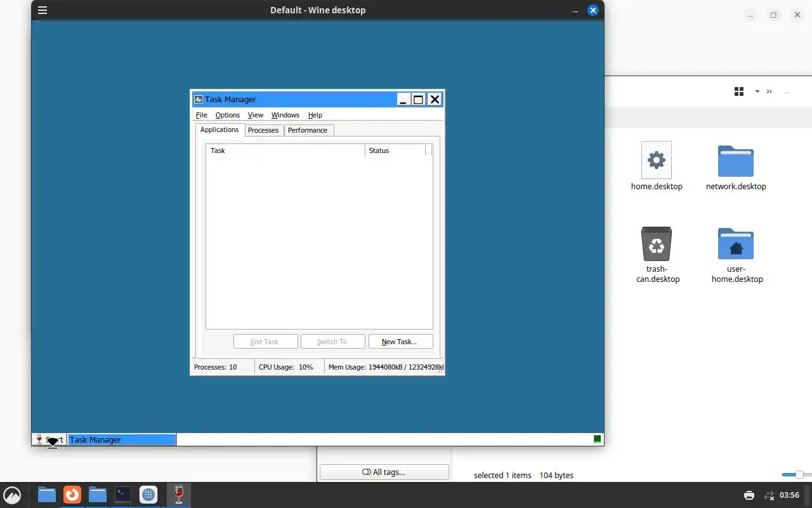
Task: Click 'selected 1 items' status text
Action: pyautogui.click(x=502, y=475)
